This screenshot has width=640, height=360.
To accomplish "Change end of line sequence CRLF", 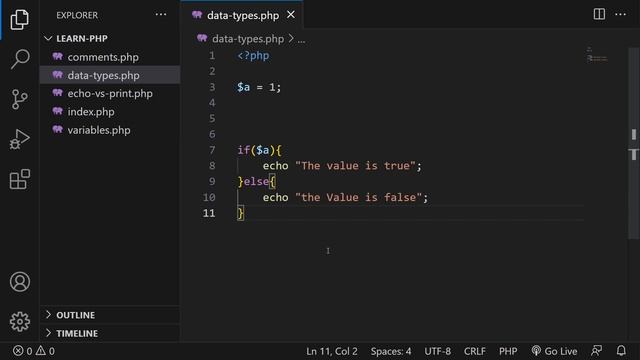I will tap(474, 351).
